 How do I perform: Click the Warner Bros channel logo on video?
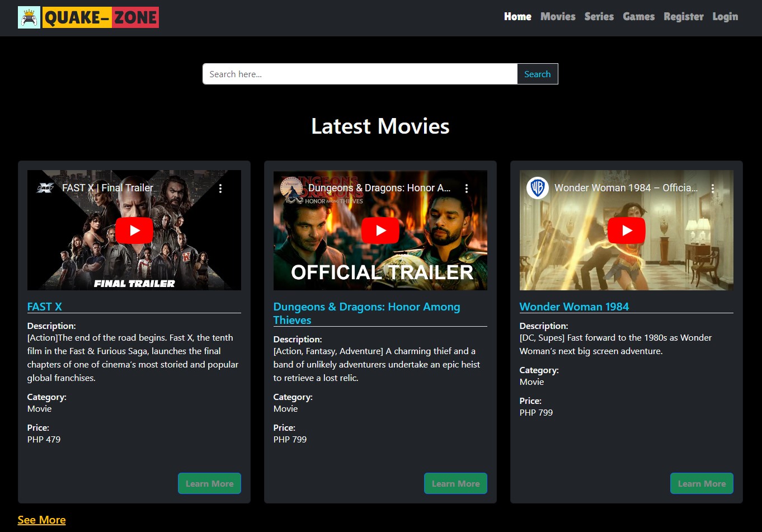click(x=538, y=188)
